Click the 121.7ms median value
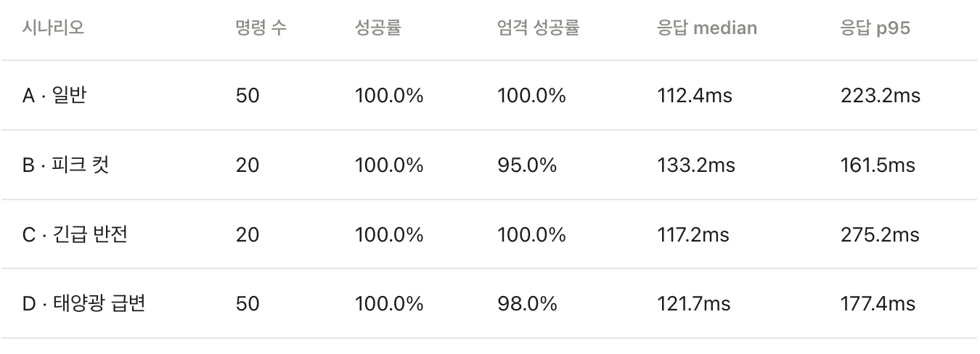The width and height of the screenshot is (980, 354). click(x=693, y=304)
